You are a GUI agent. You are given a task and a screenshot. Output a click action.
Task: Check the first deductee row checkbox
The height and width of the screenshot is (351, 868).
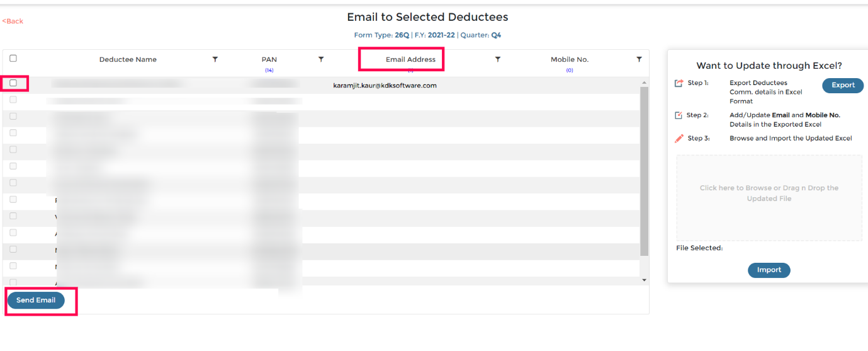(x=13, y=83)
